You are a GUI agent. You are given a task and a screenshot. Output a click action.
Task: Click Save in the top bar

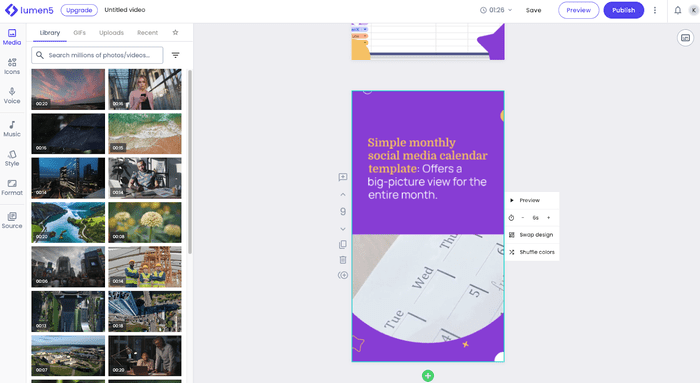coord(533,10)
